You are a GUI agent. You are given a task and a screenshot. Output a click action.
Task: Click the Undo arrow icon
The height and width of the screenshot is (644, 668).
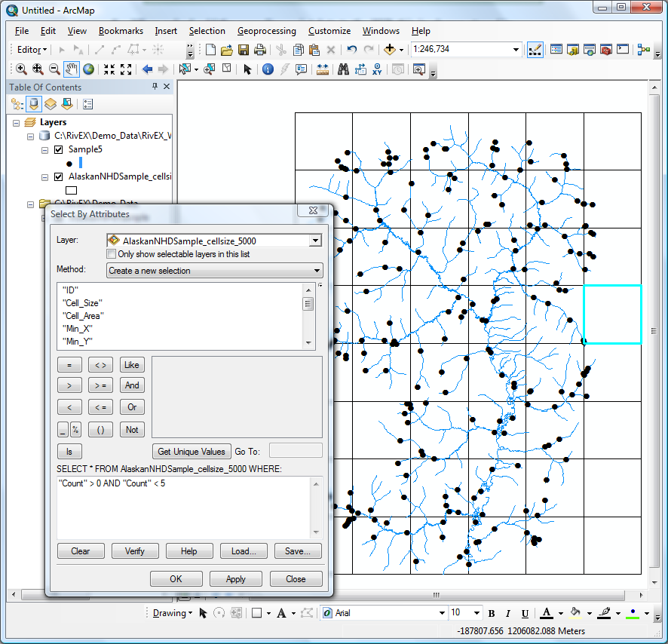point(351,50)
